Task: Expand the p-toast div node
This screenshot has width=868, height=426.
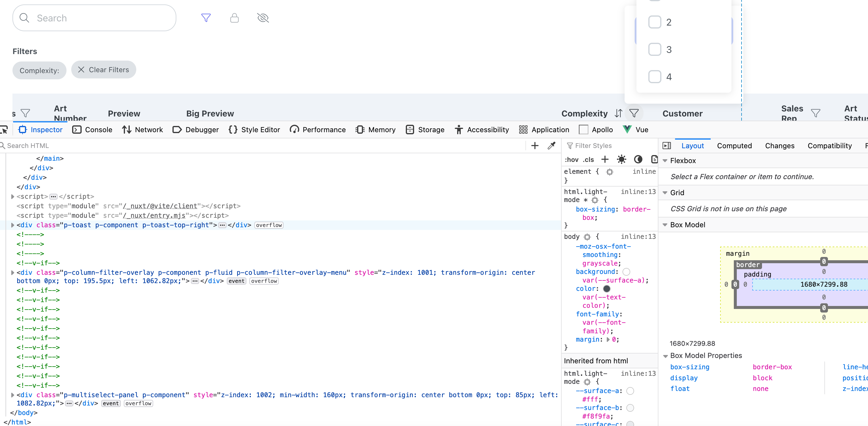Action: [12, 225]
